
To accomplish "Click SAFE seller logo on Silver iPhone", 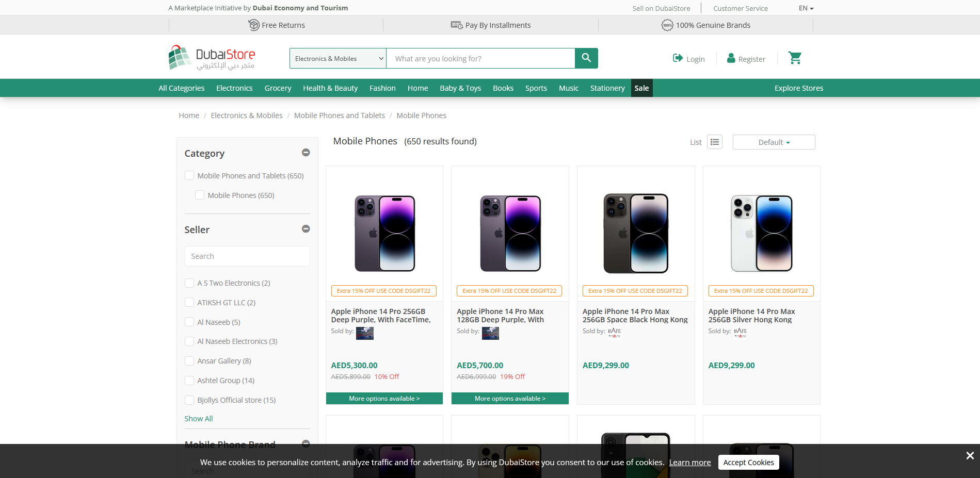I will coord(740,333).
